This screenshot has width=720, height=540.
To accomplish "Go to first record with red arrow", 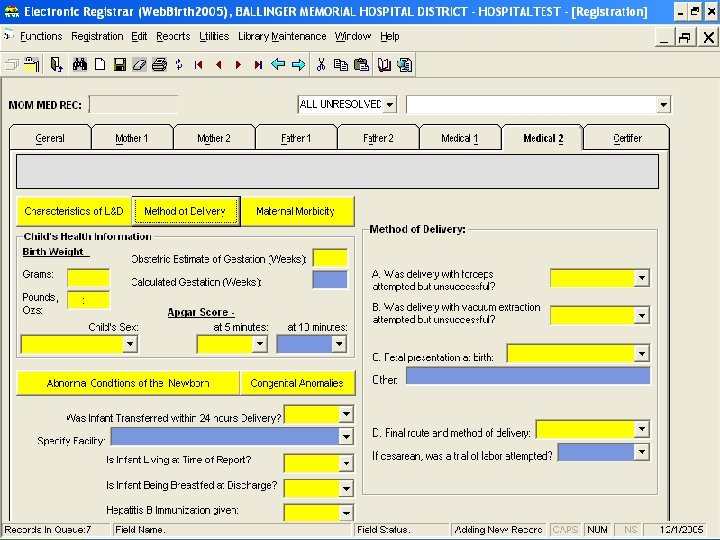I will click(x=199, y=64).
